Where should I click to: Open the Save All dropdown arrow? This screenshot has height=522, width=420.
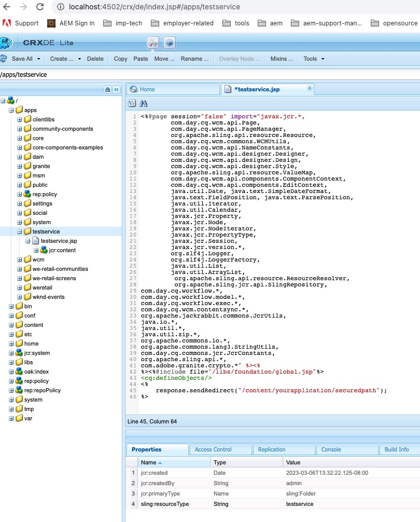click(37, 59)
